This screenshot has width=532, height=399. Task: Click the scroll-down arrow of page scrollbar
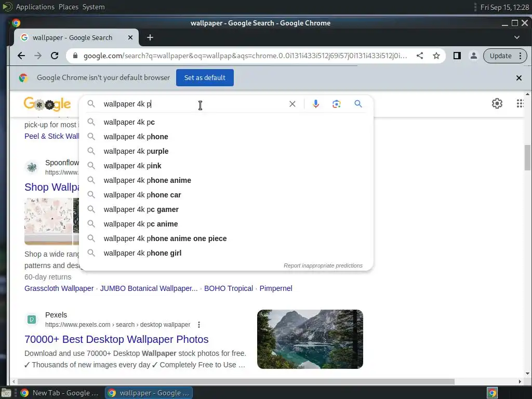pos(527,374)
